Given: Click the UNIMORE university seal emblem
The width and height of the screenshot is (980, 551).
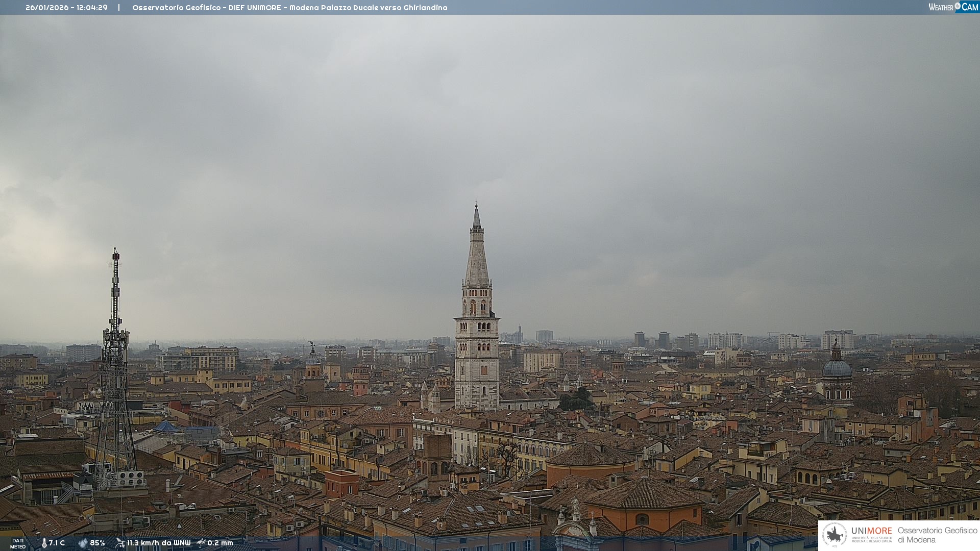Looking at the screenshot, I should (835, 535).
